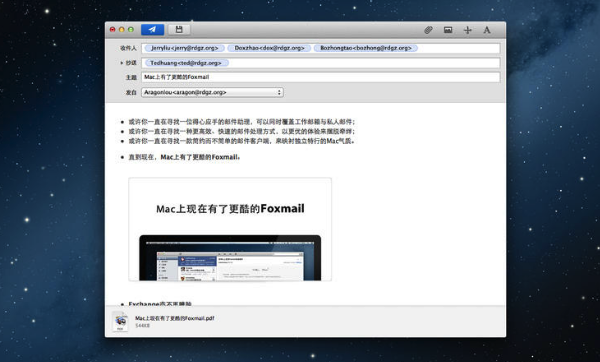Click the 主题 label
This screenshot has width=600, height=362.
point(131,77)
